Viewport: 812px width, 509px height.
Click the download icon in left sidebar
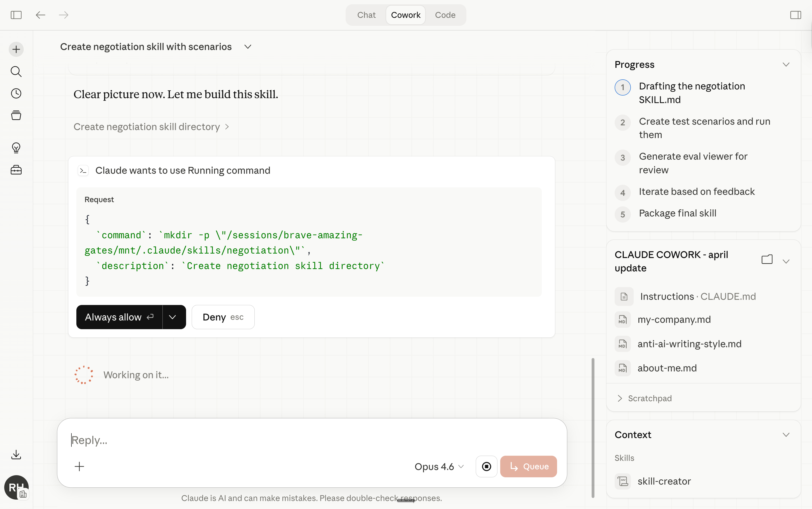16,455
